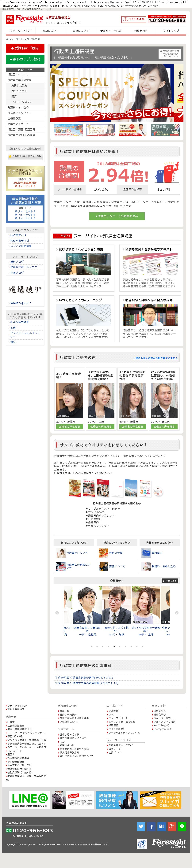Screen dimensions: 192x868
Task: Click the 教育訓練給付制度について banner near the footer
Action: click(x=117, y=800)
